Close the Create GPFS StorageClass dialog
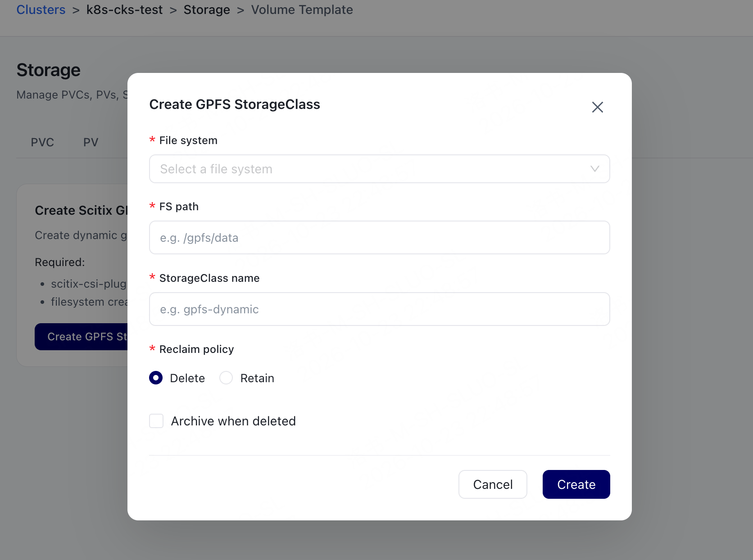 [x=597, y=107]
